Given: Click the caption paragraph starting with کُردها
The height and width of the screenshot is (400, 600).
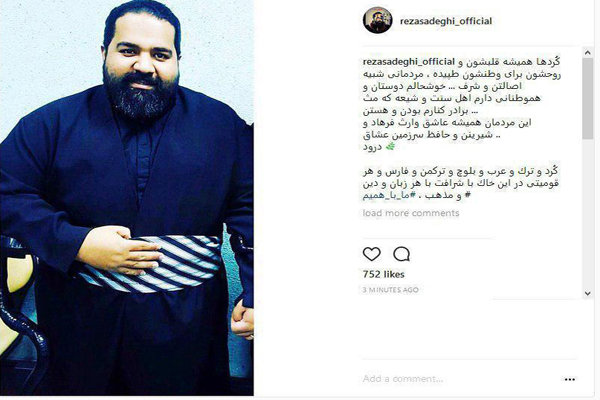Looking at the screenshot, I should [x=462, y=104].
